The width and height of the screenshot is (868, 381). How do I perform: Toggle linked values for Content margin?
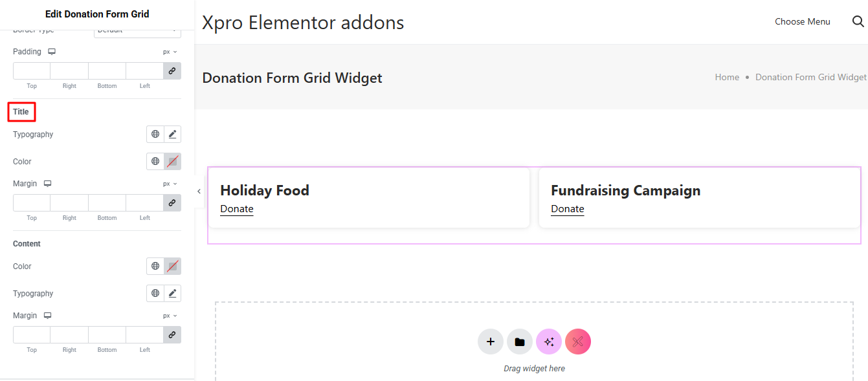[x=172, y=335]
